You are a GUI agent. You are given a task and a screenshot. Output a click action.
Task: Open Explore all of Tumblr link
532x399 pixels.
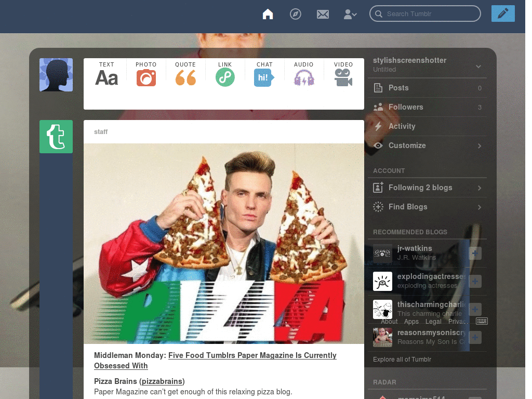pyautogui.click(x=402, y=360)
